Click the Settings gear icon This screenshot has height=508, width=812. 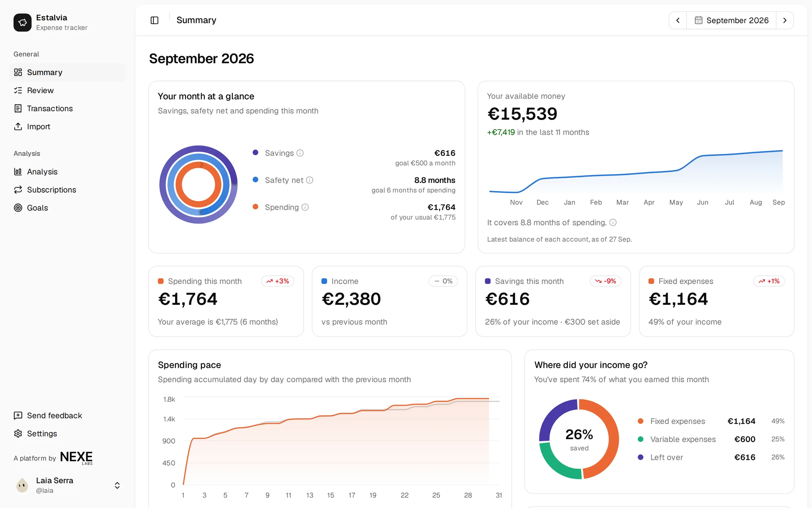(x=18, y=433)
